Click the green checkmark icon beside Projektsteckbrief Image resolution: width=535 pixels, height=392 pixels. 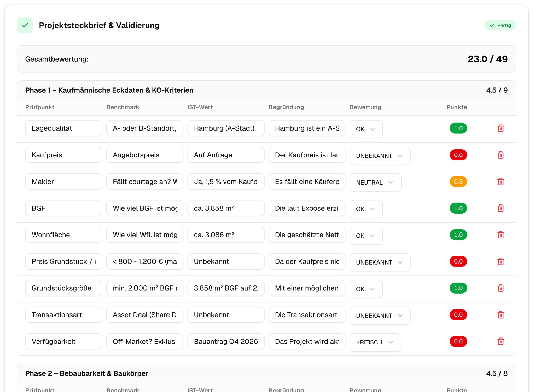coord(25,25)
